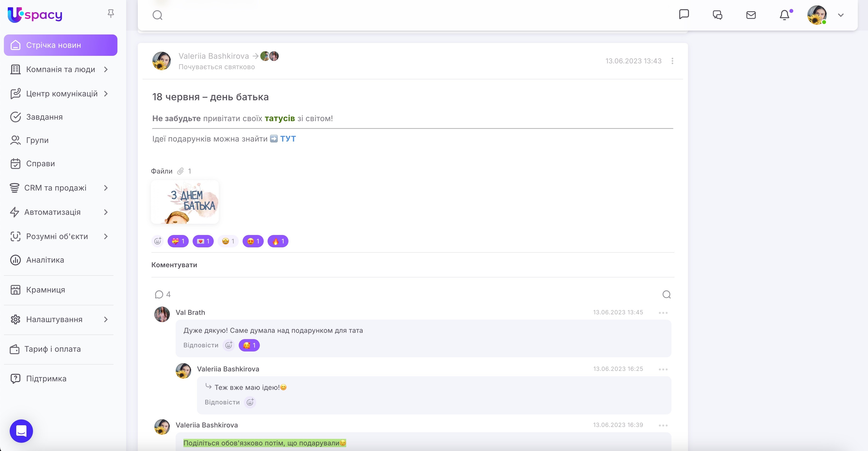868x451 pixels.
Task: Add new reaction to the post
Action: tap(157, 241)
